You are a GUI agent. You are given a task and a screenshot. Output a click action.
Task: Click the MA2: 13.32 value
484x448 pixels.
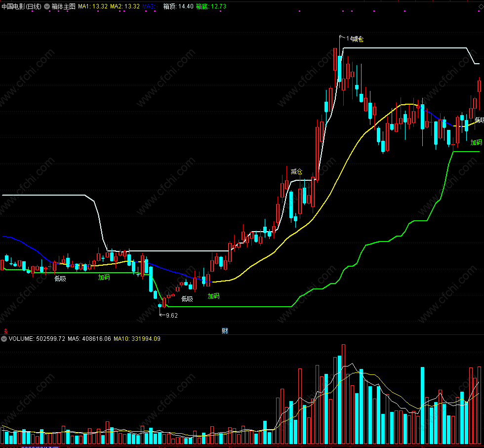(125, 6)
